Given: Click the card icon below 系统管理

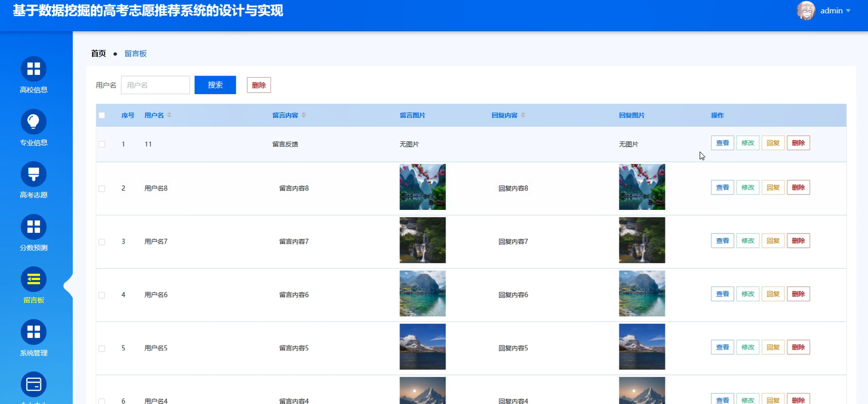Looking at the screenshot, I should [x=33, y=384].
